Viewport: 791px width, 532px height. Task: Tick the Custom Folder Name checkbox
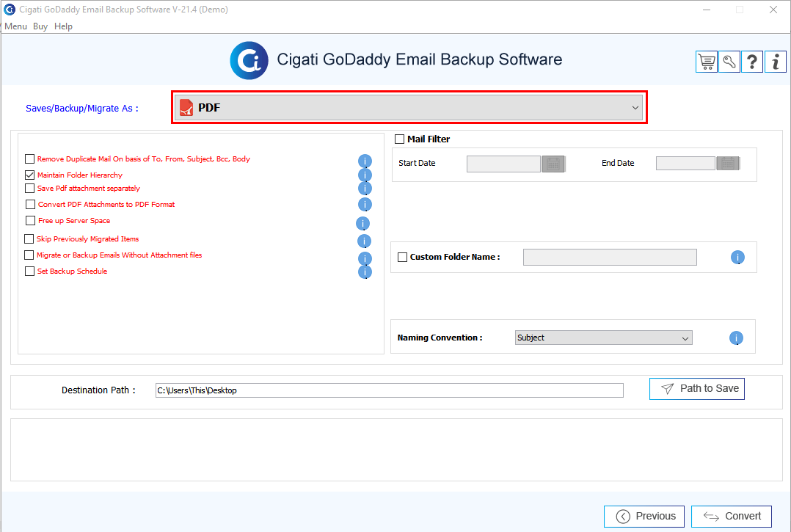tap(403, 257)
